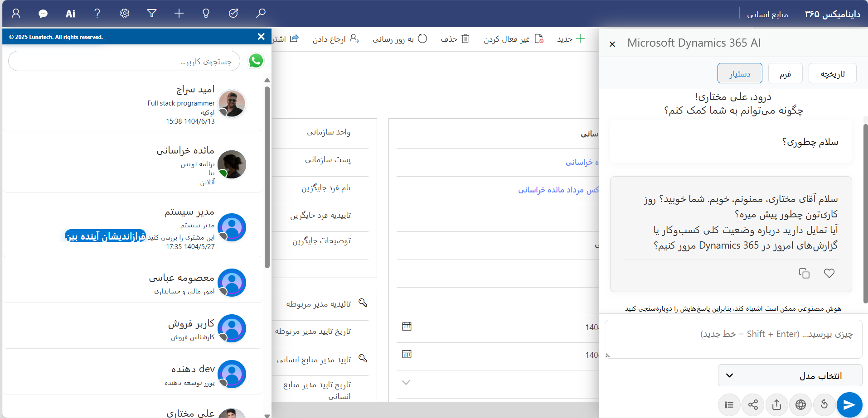Copy the AI assistant's response

click(804, 274)
